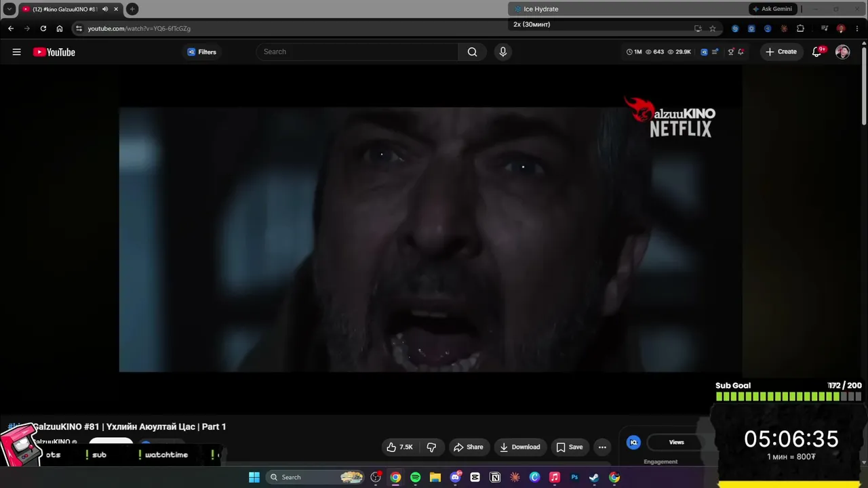868x488 pixels.
Task: Click the 29.9K views stat
Action: coord(679,52)
